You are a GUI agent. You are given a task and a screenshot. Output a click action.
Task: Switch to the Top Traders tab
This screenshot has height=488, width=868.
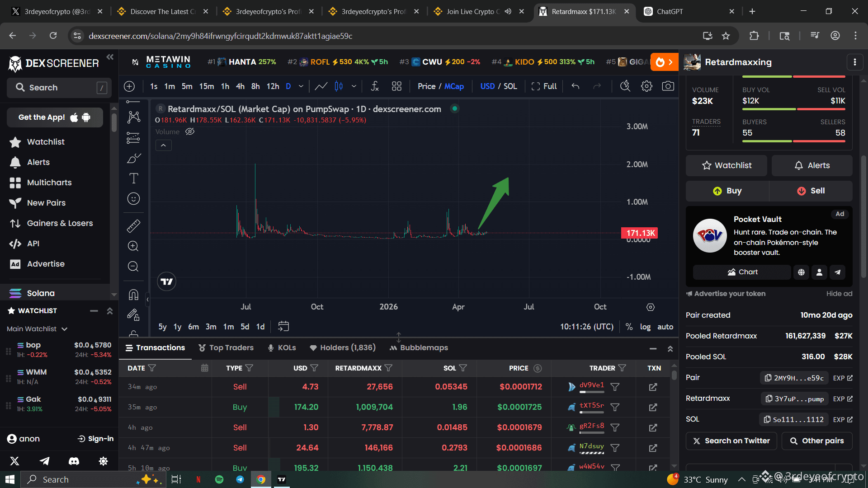(x=226, y=347)
